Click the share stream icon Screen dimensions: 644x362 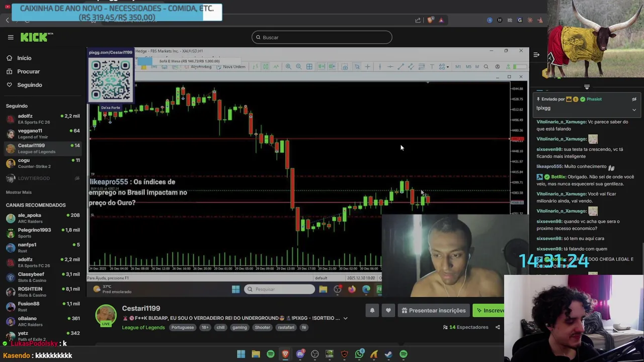pyautogui.click(x=498, y=327)
